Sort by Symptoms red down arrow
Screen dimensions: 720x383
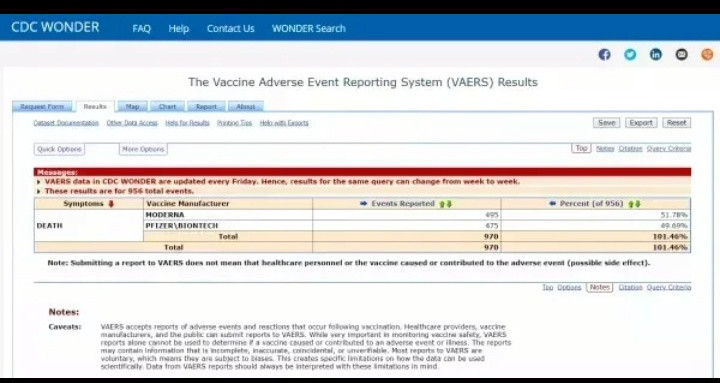110,204
